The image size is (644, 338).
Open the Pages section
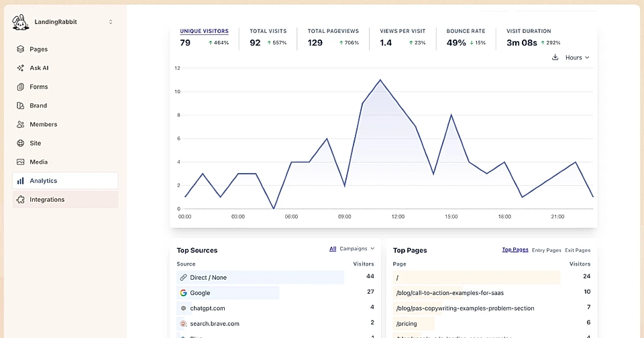[65, 49]
